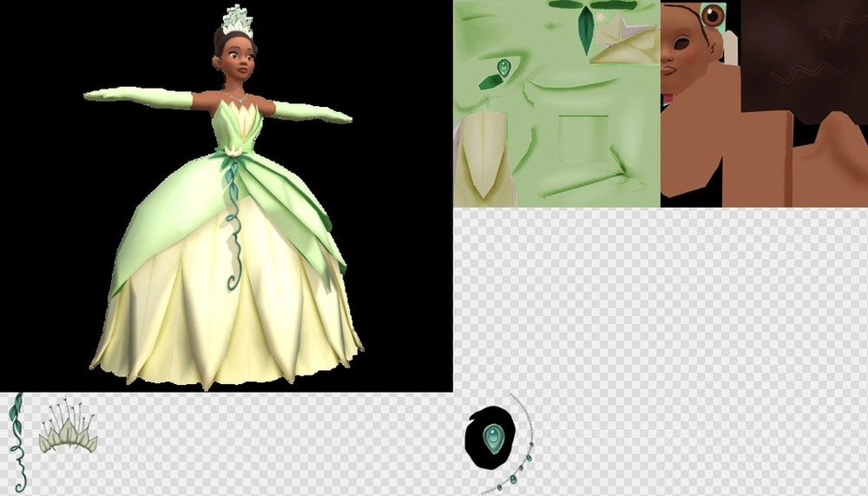Image resolution: width=868 pixels, height=496 pixels.
Task: Click the brown eye in the face texture
Action: pos(713,15)
